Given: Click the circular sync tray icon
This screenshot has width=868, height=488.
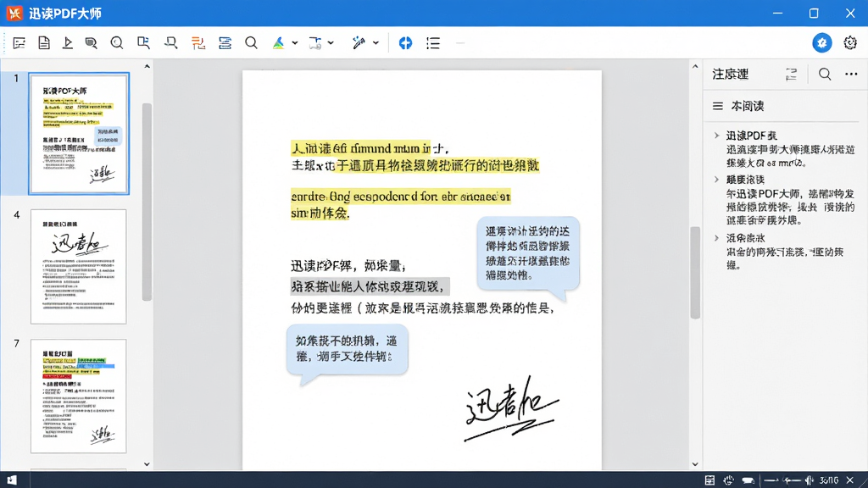Looking at the screenshot, I should 728,480.
